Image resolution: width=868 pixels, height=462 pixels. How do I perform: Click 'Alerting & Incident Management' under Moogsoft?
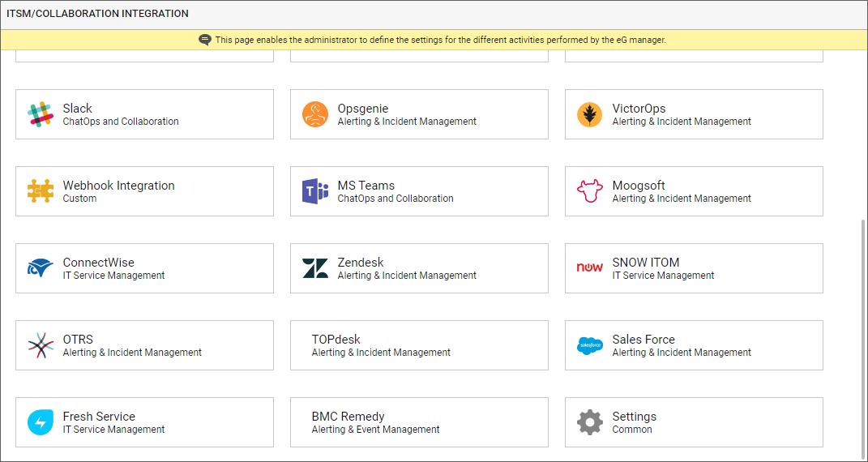(682, 198)
